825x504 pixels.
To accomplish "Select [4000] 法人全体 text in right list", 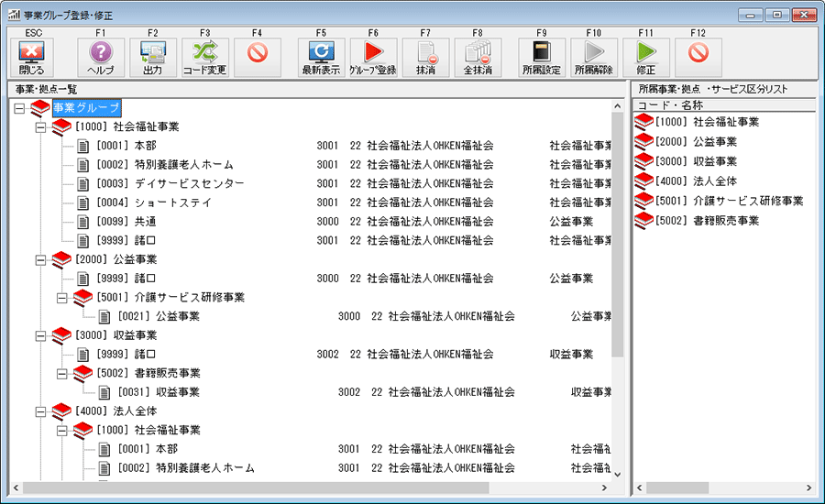I will pos(696,181).
